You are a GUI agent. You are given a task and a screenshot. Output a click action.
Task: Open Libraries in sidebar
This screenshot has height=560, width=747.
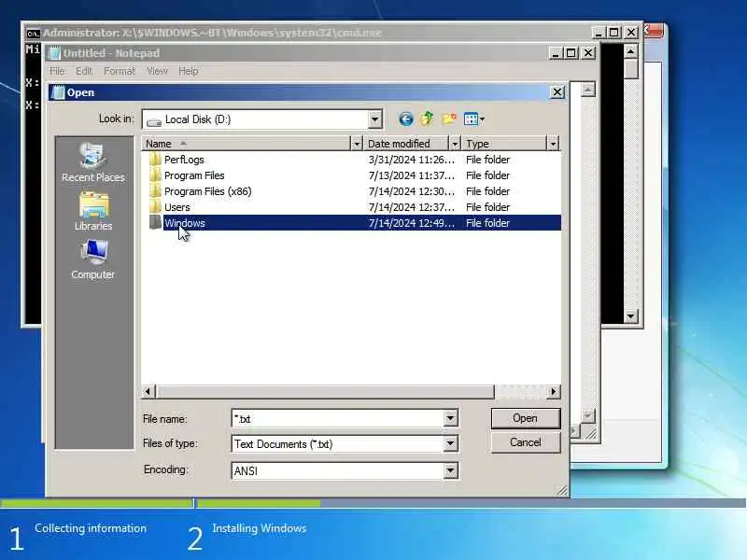click(x=93, y=212)
